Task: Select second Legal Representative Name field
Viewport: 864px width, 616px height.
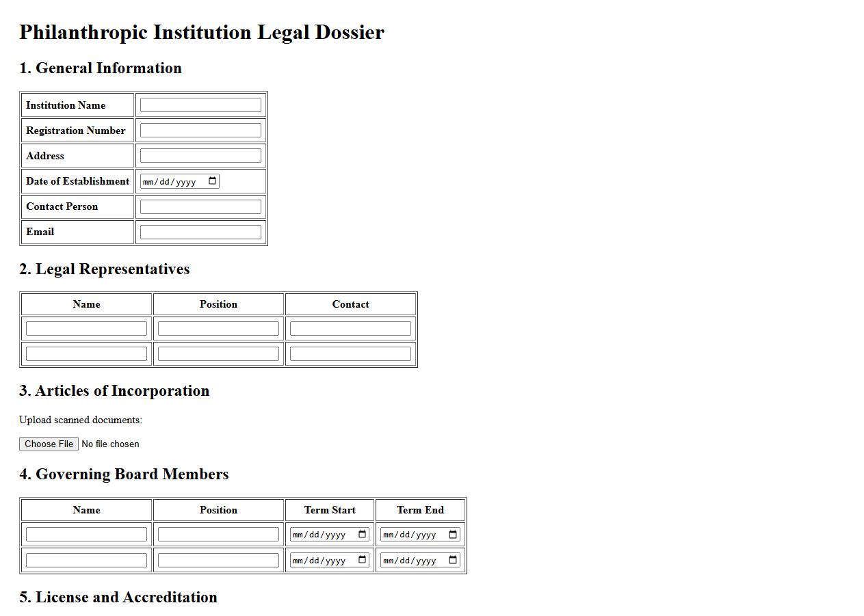Action: coord(86,354)
